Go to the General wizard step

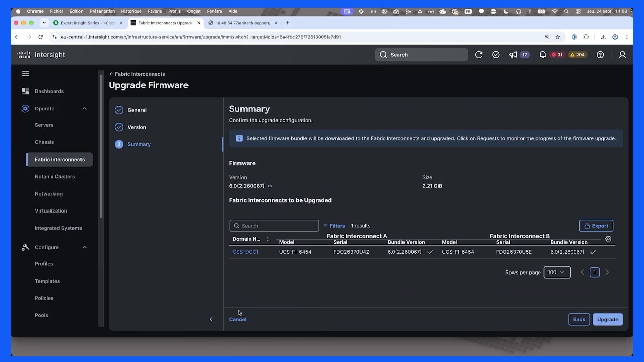click(131, 110)
